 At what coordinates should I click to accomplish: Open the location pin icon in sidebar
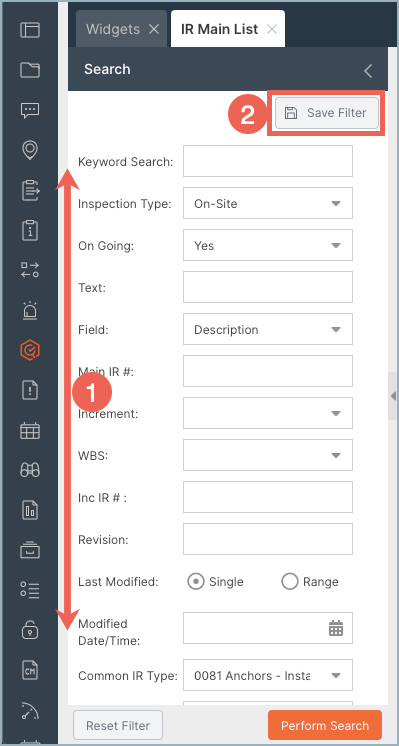pyautogui.click(x=30, y=150)
